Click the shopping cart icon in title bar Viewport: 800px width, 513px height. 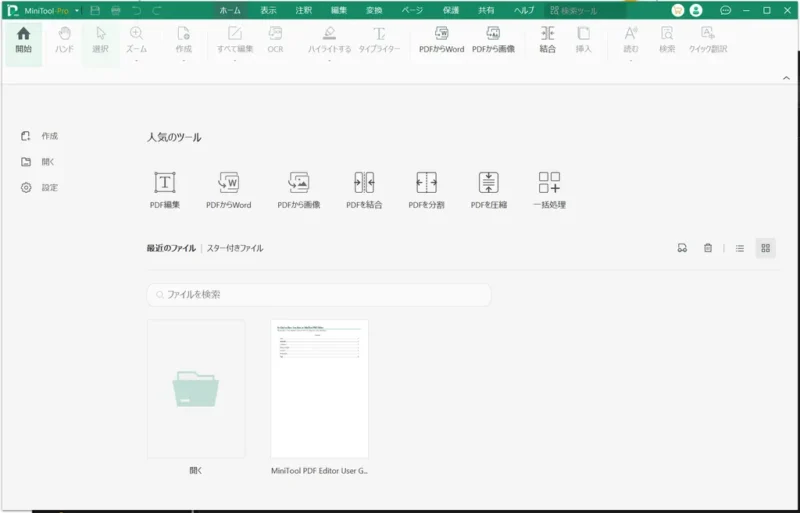click(x=678, y=10)
